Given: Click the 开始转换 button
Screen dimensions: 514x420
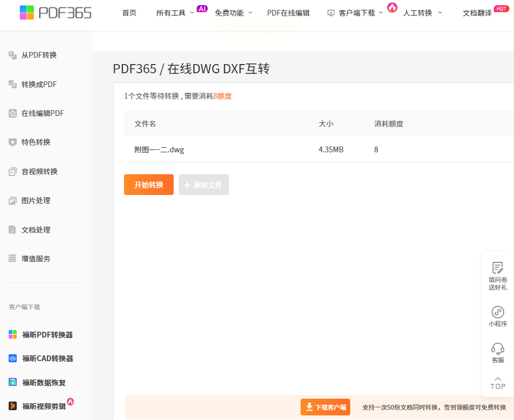Looking at the screenshot, I should pyautogui.click(x=149, y=185).
